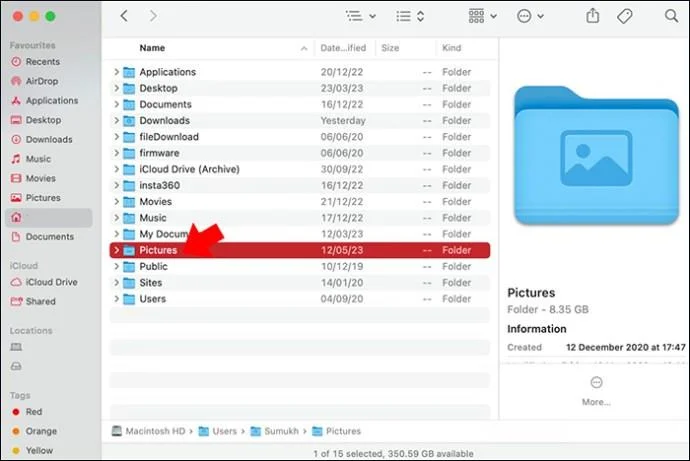Go forward with the right arrow
690x461 pixels.
(153, 16)
